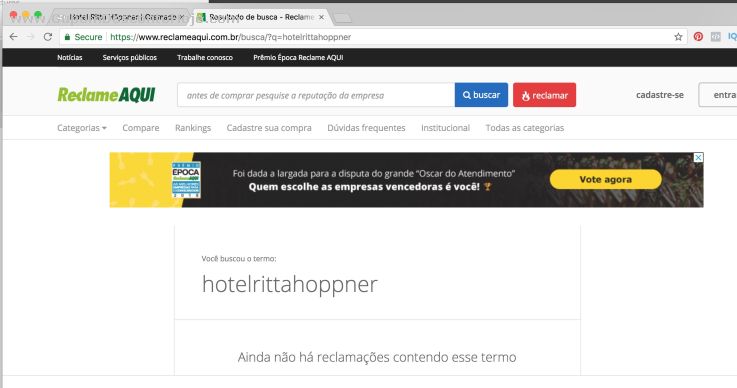Close the Resultado de busca tab
This screenshot has height=388, width=737.
[321, 17]
